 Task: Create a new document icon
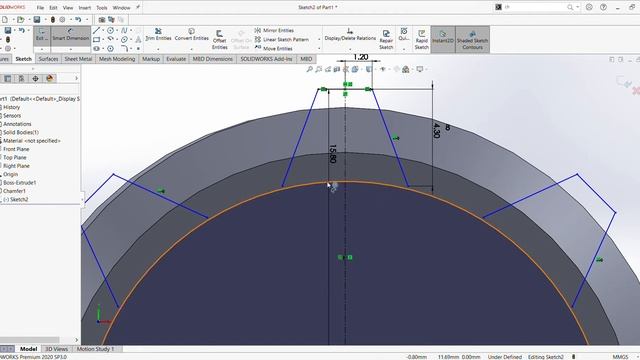5,19
